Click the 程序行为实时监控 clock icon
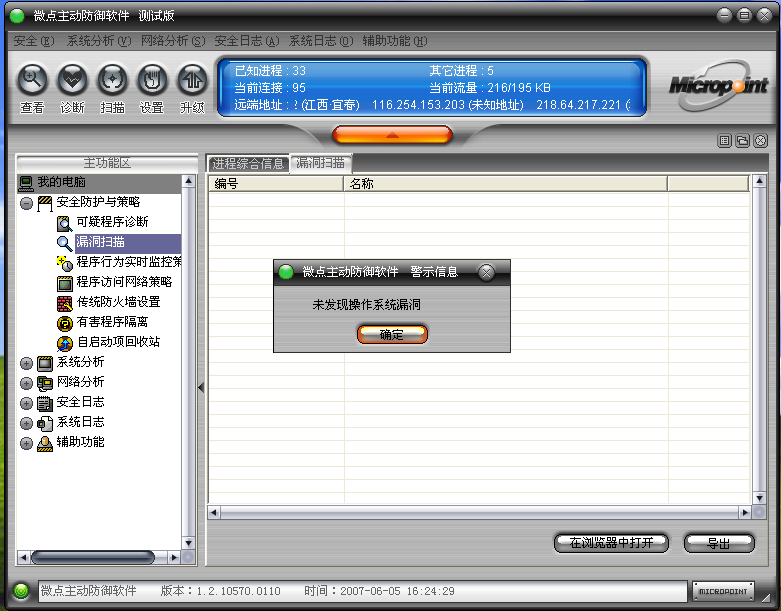Screen dimensions: 781x611 pyautogui.click(x=64, y=263)
